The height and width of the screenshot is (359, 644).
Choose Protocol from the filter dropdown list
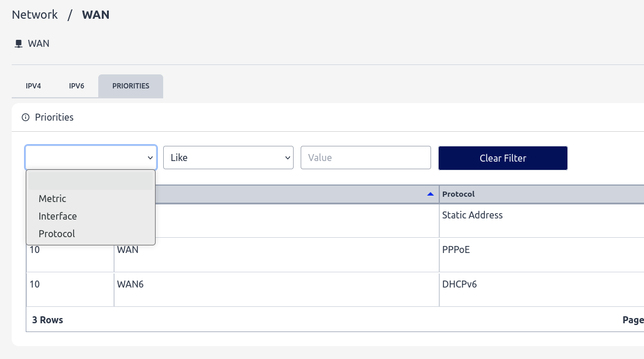coord(90,234)
